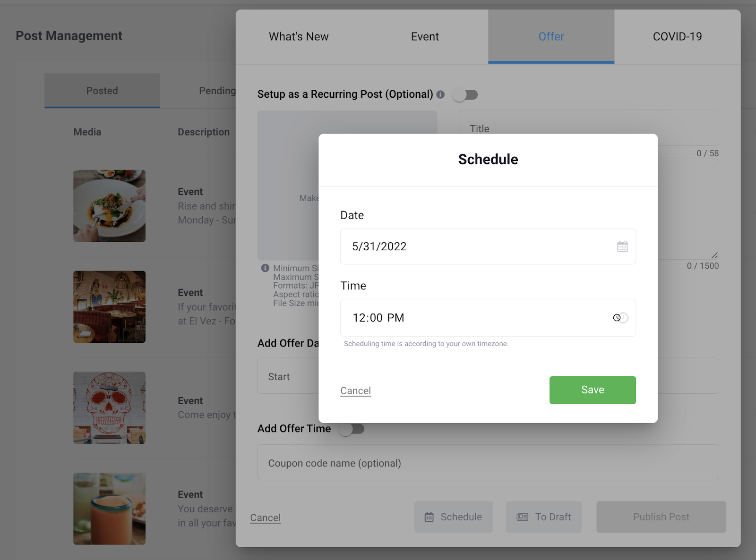Open the Posted tab
The width and height of the screenshot is (756, 560).
tap(102, 91)
